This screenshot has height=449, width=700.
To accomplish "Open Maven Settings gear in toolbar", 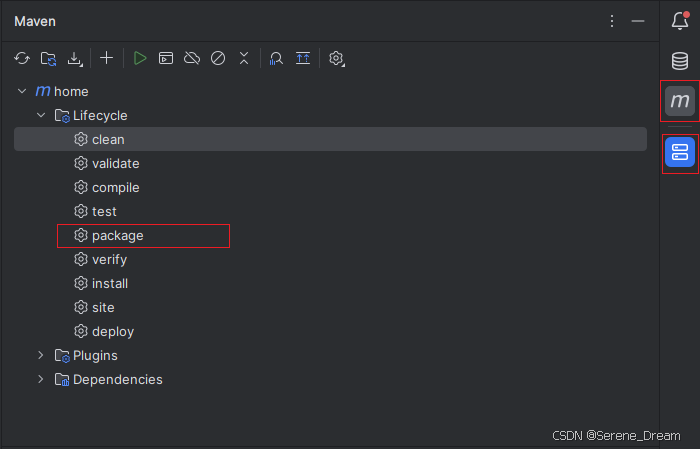I will click(336, 58).
